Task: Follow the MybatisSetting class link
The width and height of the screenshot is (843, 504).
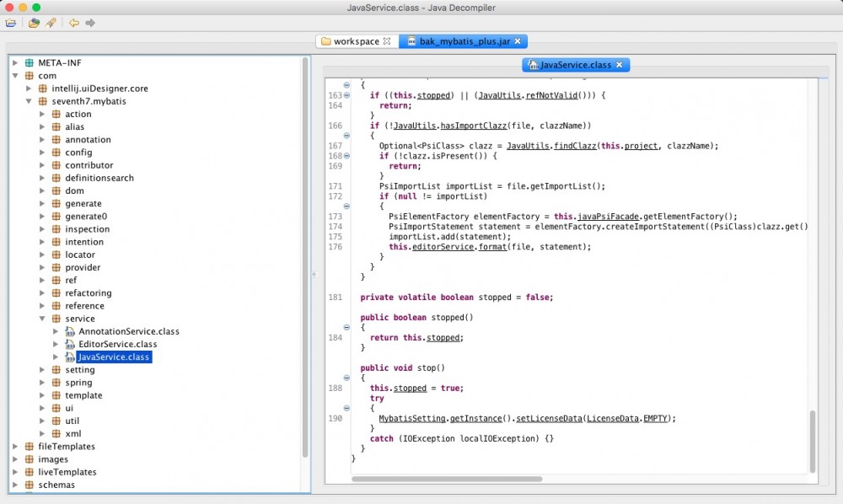Action: (x=412, y=419)
